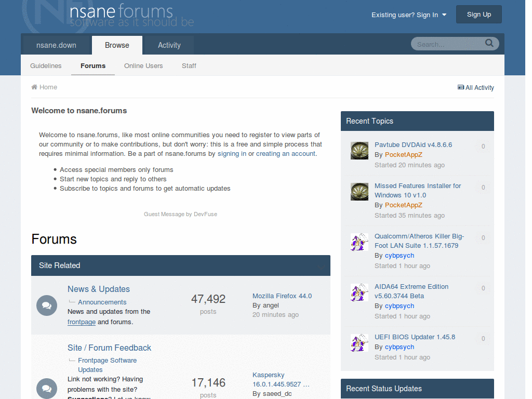Screen dimensions: 532x399
Task: Click 'Started 35 minutes ago' timestamp
Action: coord(409,216)
